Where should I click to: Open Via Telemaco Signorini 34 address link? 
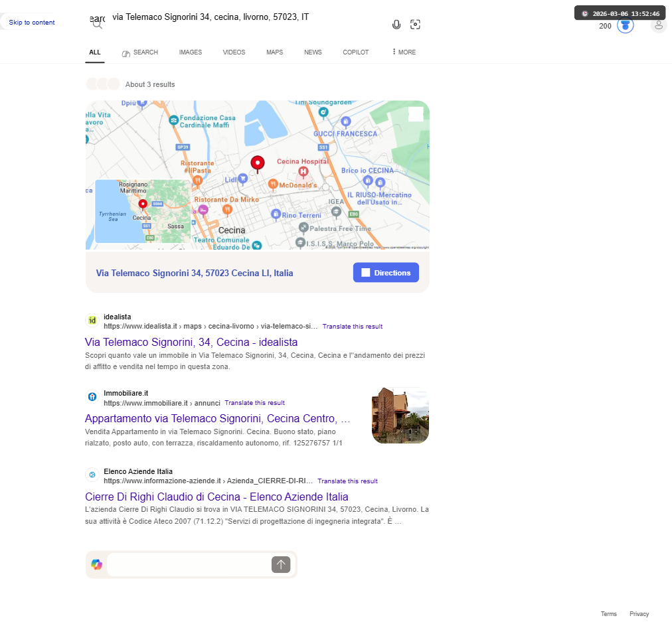(x=195, y=273)
